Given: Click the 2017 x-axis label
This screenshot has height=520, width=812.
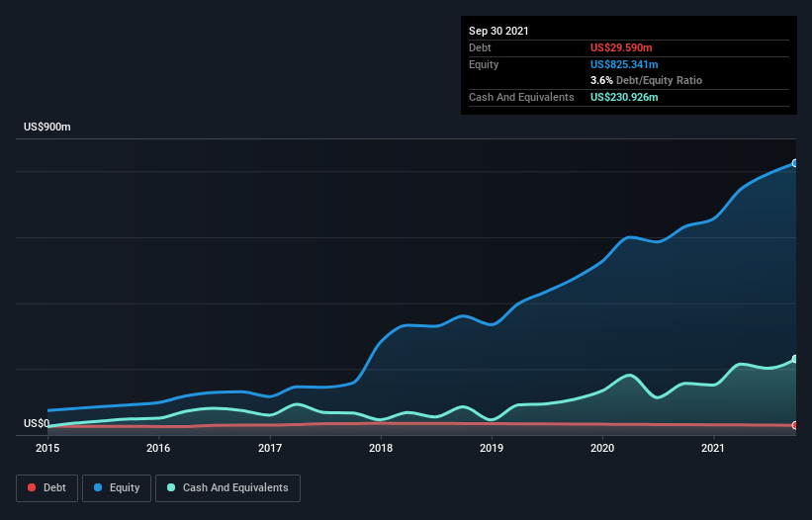Looking at the screenshot, I should 270,448.
